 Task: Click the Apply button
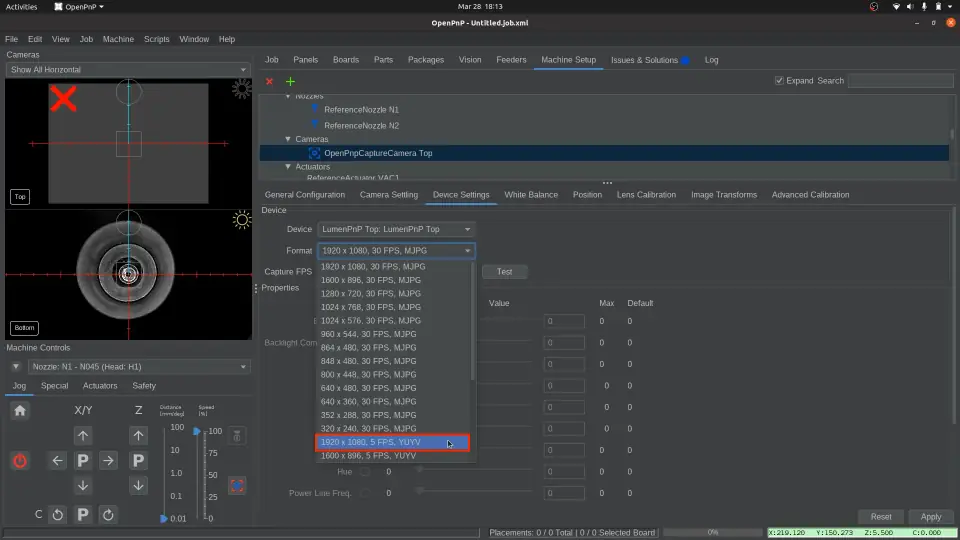pos(930,517)
